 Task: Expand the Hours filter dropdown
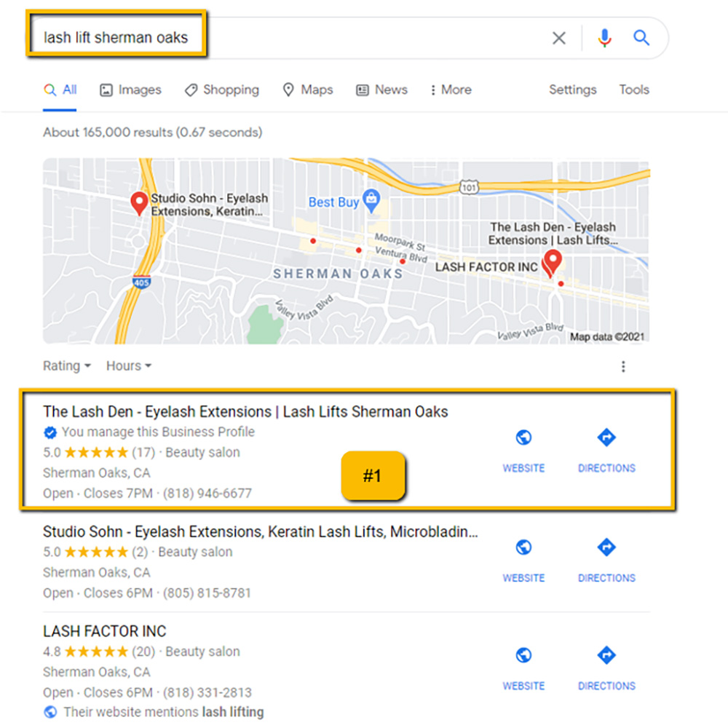click(129, 366)
